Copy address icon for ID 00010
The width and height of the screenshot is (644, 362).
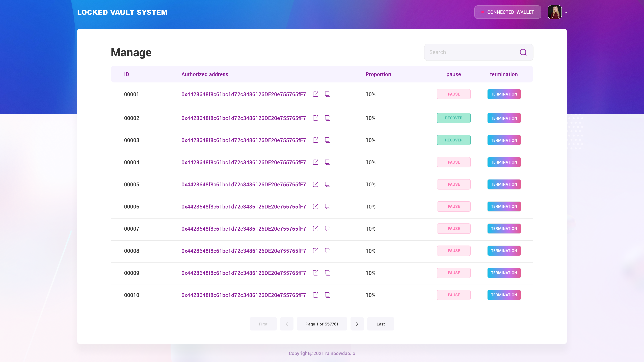click(x=328, y=295)
